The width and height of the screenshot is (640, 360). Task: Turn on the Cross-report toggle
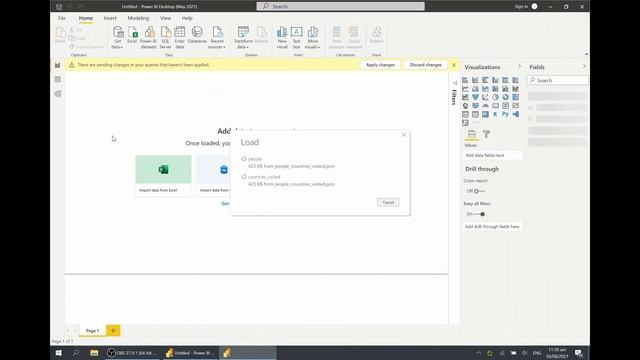(x=479, y=191)
